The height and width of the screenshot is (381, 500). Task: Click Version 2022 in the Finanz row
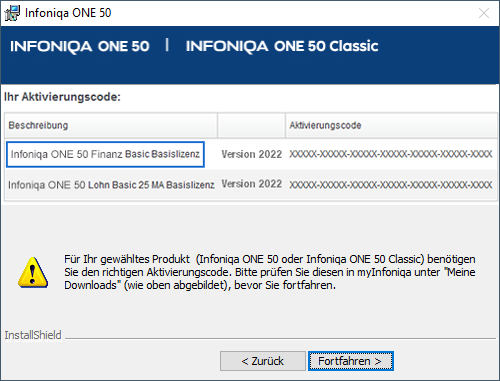(x=252, y=154)
